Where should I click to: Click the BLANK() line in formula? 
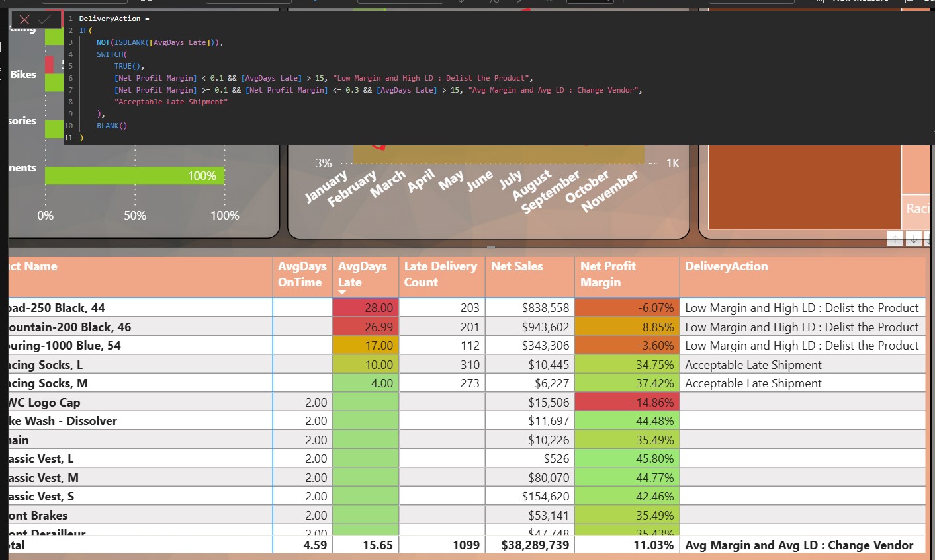tap(111, 126)
